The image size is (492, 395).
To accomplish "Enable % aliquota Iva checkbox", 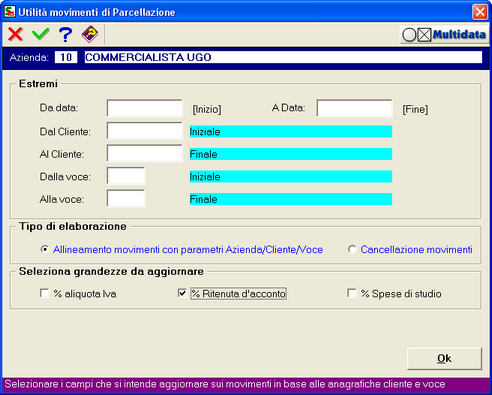I will [44, 293].
